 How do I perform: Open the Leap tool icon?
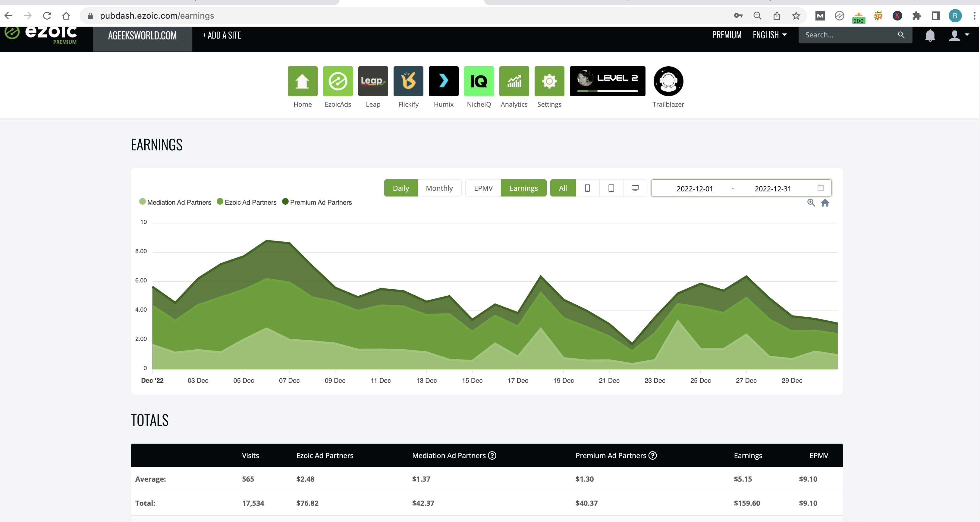[373, 81]
